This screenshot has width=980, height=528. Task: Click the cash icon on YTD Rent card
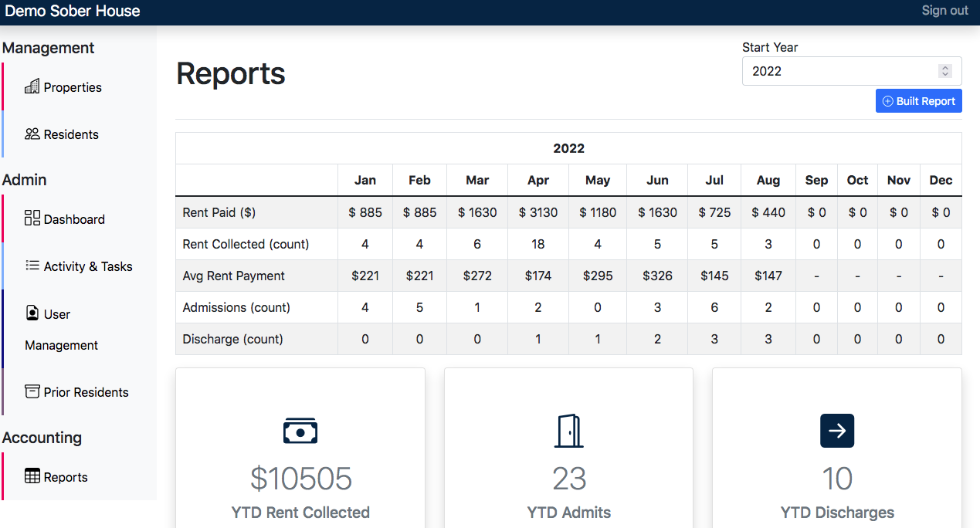click(x=300, y=431)
